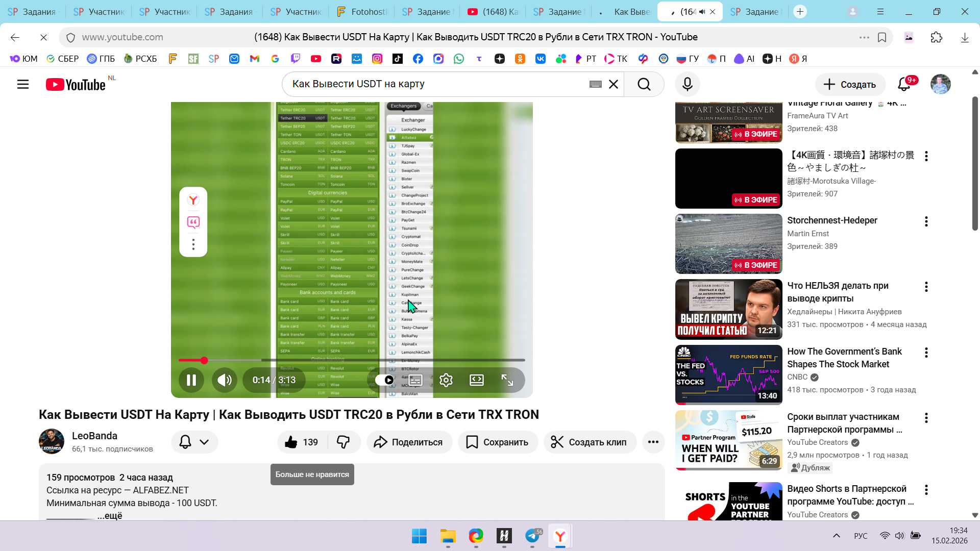
Task: Mute the video volume
Action: 225,380
